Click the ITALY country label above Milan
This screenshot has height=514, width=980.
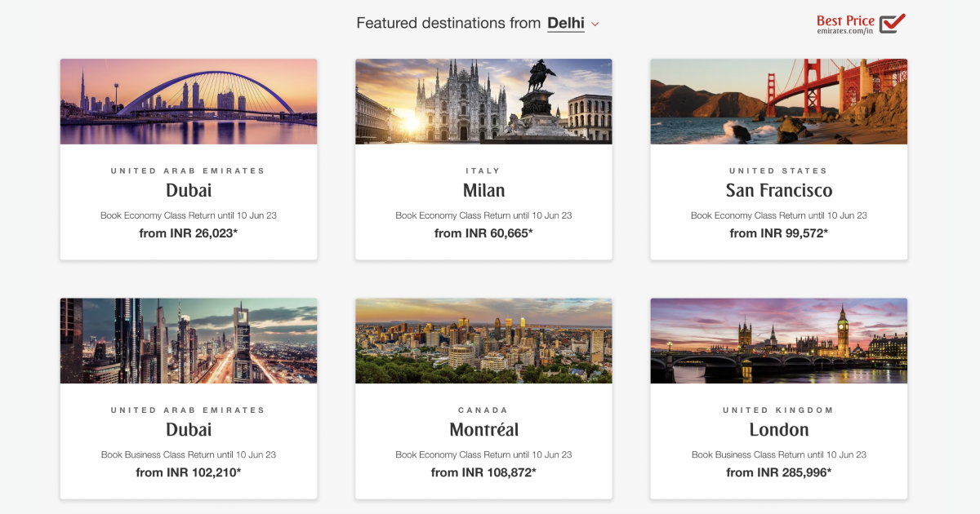(x=483, y=171)
